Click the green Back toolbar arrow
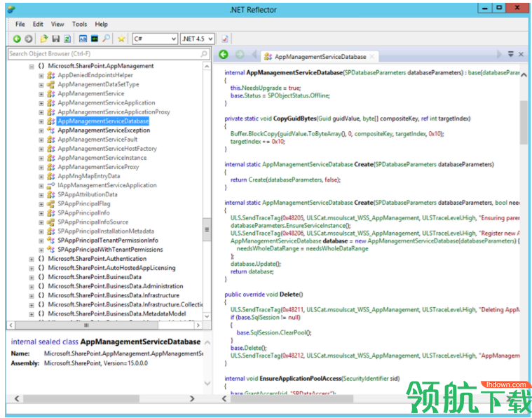 click(17, 39)
